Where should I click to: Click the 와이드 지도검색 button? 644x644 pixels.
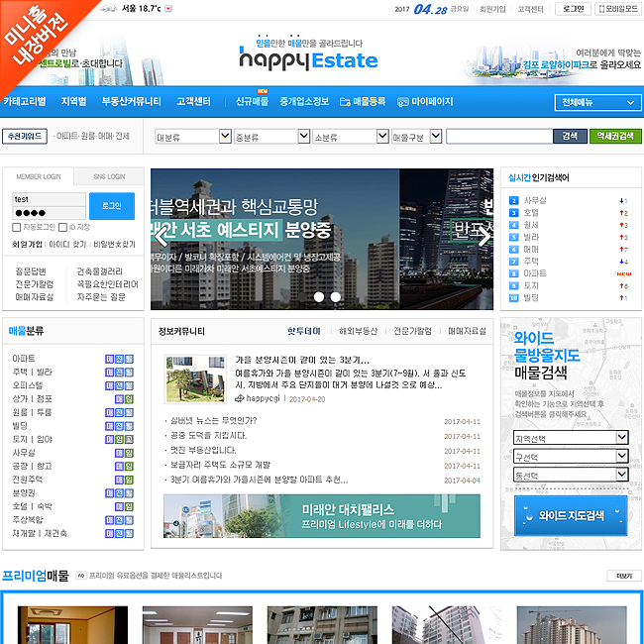[571, 515]
